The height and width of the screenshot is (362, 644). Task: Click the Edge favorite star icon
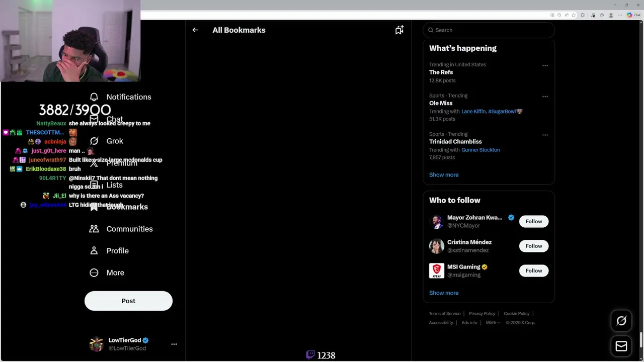pos(574,15)
